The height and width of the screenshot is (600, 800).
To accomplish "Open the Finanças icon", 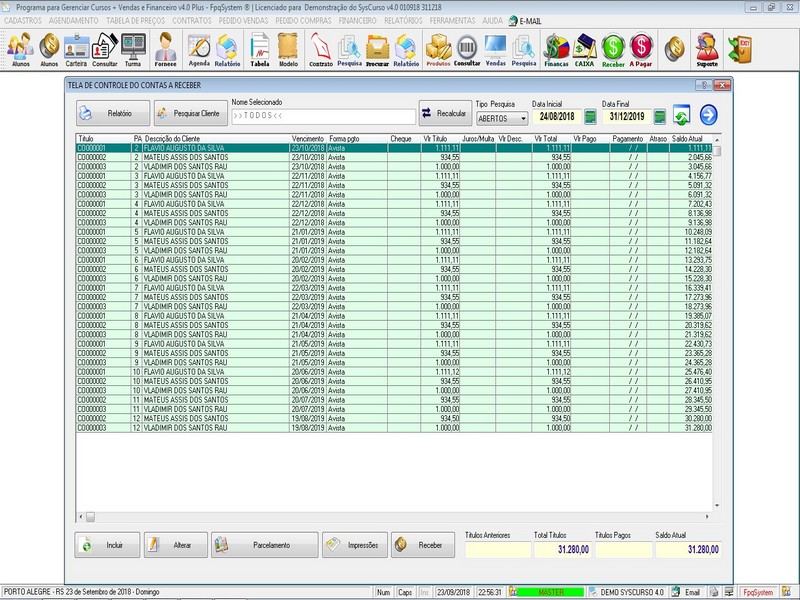I will (x=556, y=48).
